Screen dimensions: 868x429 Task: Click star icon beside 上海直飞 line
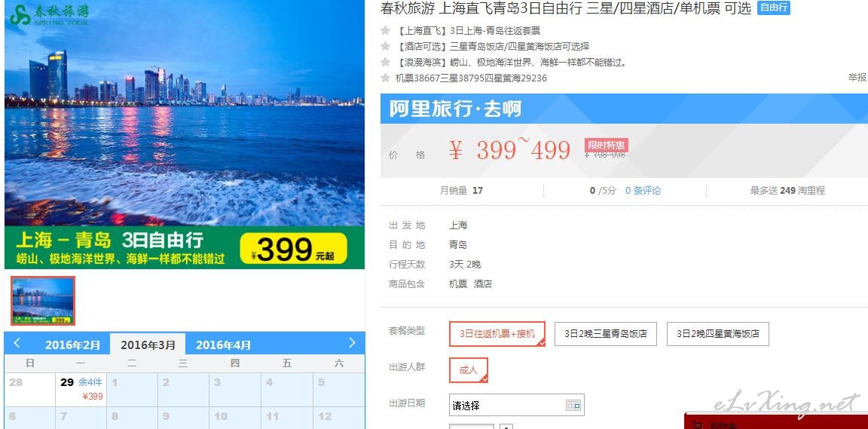[386, 30]
